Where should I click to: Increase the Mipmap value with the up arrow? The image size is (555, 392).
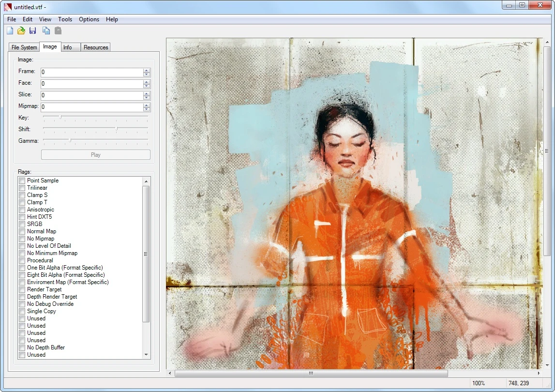[147, 105]
